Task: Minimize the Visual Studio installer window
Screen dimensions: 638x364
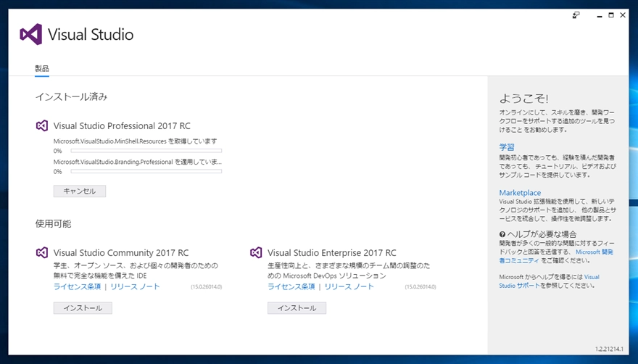Action: (600, 15)
